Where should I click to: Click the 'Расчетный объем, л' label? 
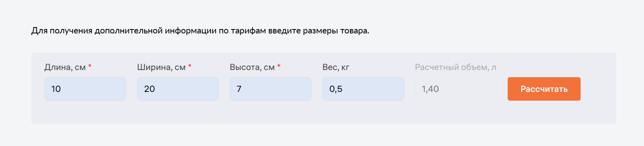[456, 67]
